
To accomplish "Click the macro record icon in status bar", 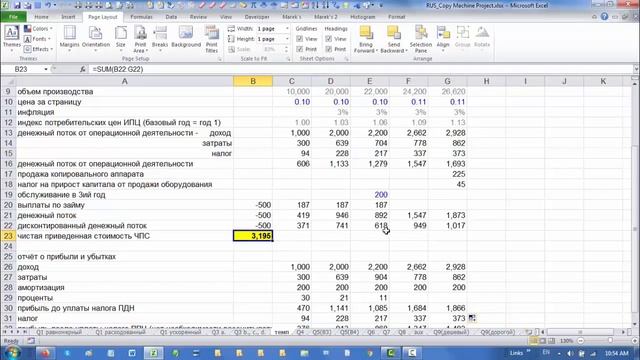I will coord(31,341).
